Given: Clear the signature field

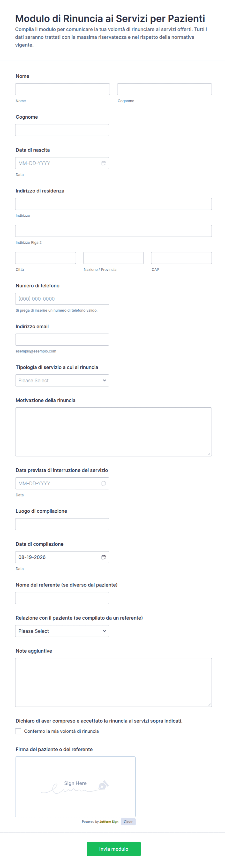Looking at the screenshot, I should click(x=128, y=822).
